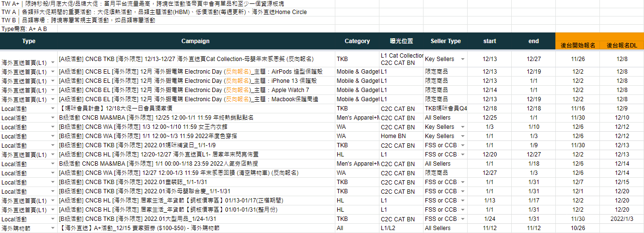Screen dimensions: 644x233
Task: Expand Type dropdown for 媽咪會員計畫 row
Action: point(53,109)
